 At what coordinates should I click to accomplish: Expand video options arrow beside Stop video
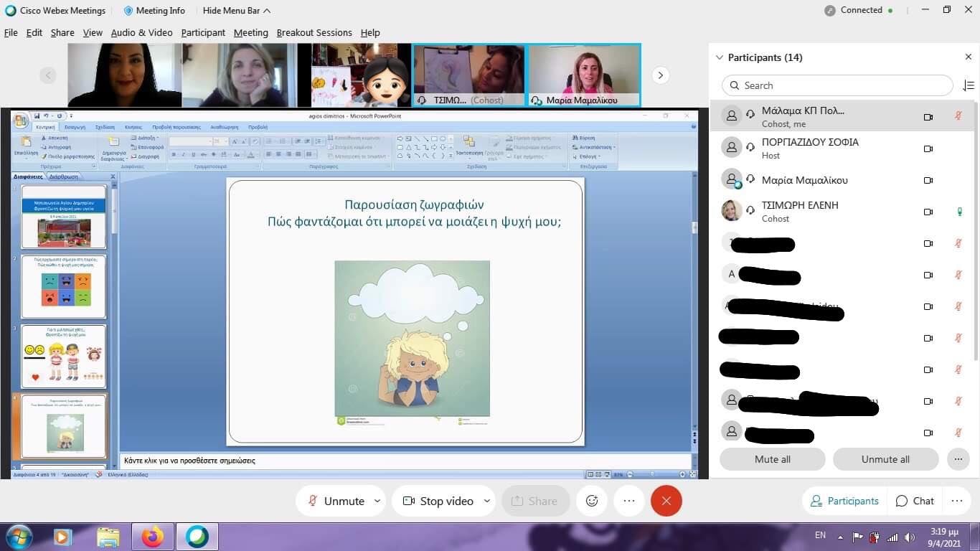pyautogui.click(x=487, y=501)
